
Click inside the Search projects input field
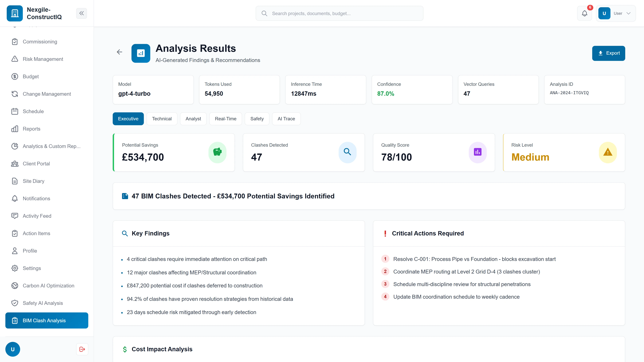(x=325, y=13)
